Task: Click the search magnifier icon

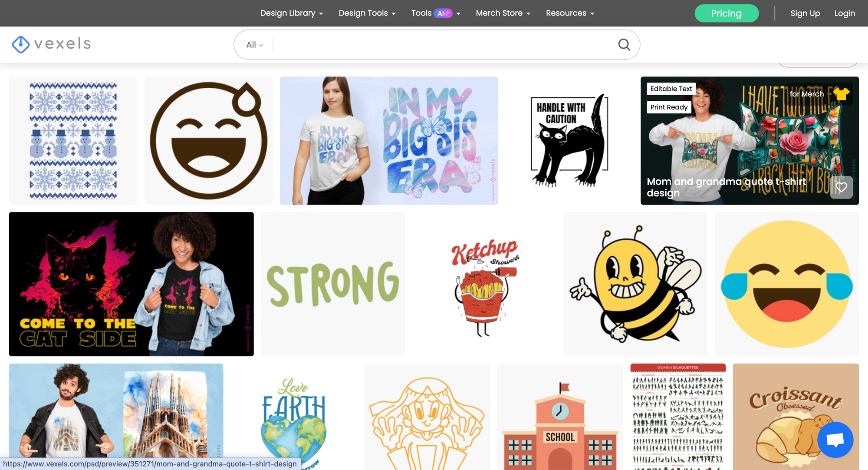Action: click(624, 44)
